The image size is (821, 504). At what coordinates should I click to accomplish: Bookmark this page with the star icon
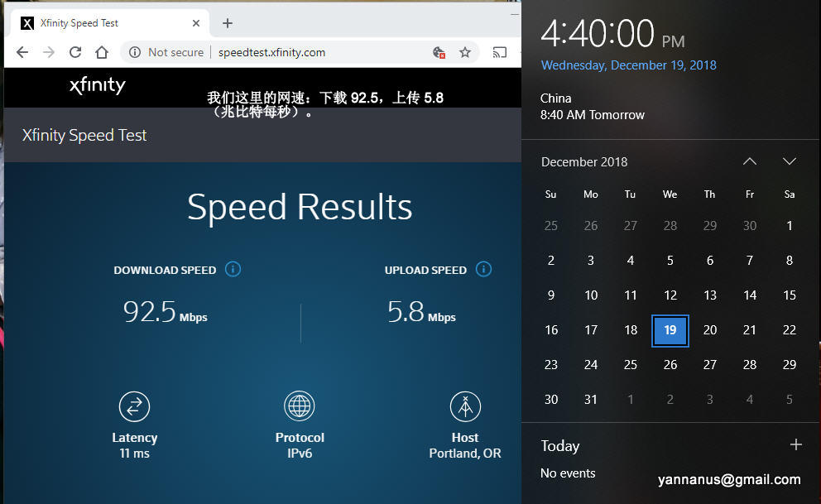(x=465, y=52)
